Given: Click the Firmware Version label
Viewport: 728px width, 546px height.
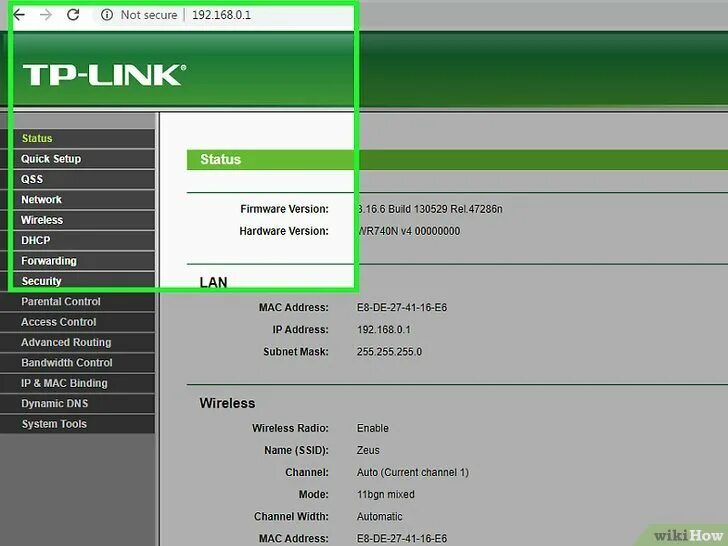Looking at the screenshot, I should (x=284, y=209).
